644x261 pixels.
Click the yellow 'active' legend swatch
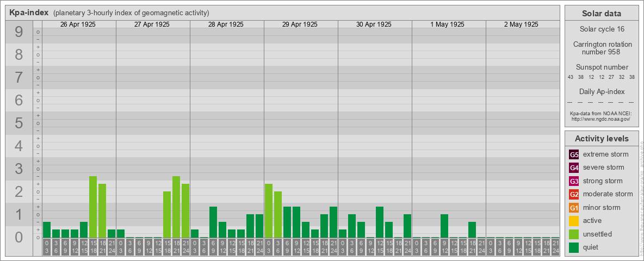574,221
